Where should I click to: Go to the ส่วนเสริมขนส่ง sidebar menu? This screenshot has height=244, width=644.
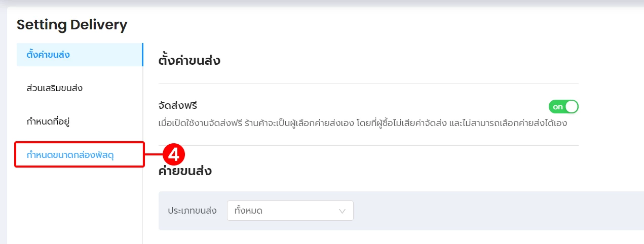tap(55, 88)
